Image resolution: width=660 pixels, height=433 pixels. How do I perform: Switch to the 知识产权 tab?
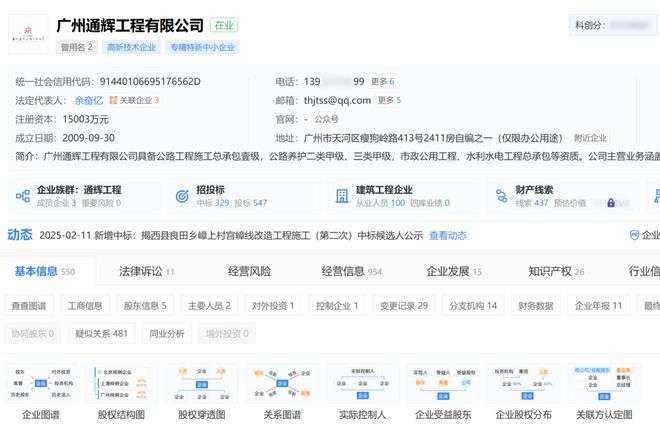556,271
